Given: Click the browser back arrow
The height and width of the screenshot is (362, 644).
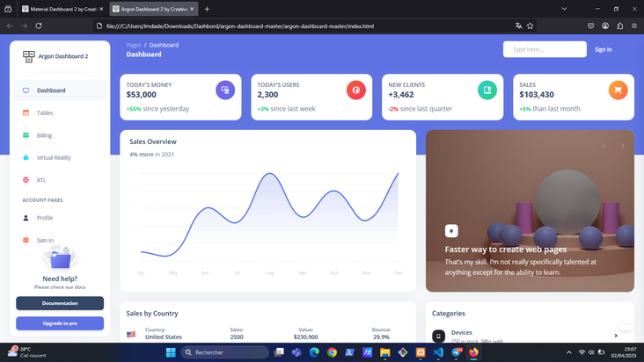Looking at the screenshot, I should pos(10,25).
